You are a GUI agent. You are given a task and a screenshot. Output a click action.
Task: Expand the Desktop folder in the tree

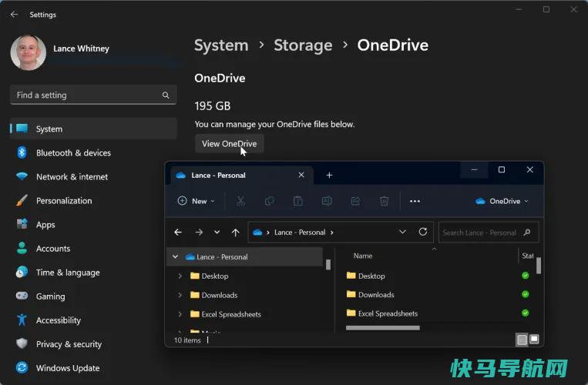click(180, 276)
